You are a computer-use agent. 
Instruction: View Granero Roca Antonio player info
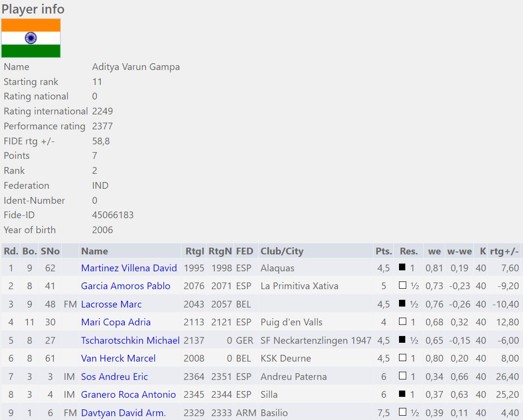tap(128, 394)
